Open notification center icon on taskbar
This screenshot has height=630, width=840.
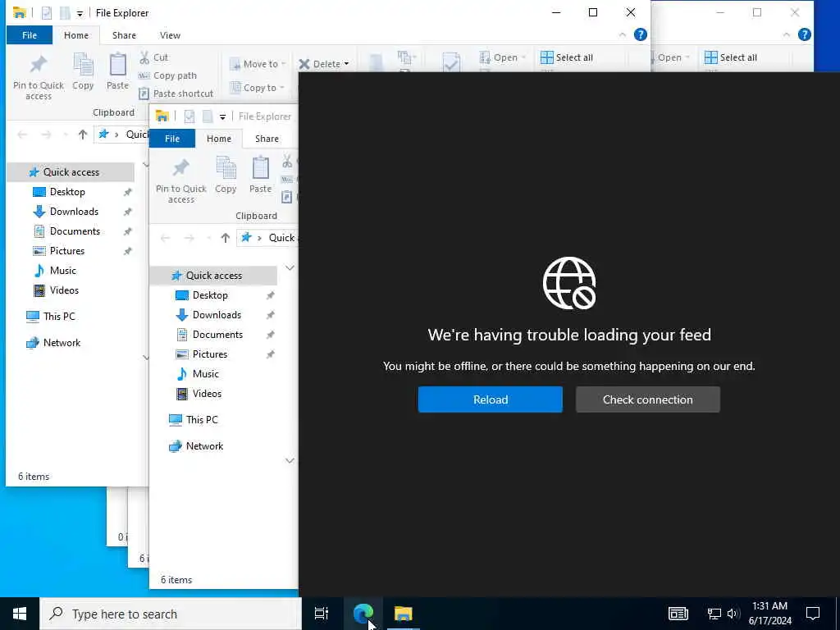pos(813,614)
